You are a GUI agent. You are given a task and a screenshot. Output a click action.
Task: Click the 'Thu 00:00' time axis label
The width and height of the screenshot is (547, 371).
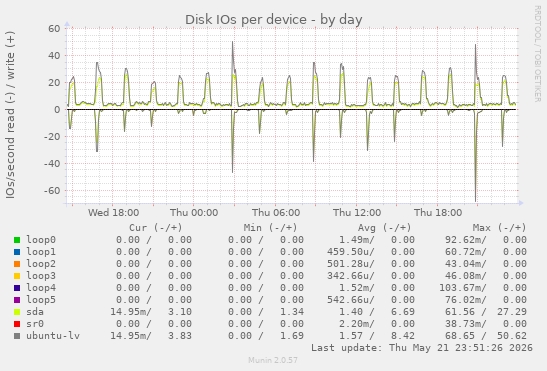194,213
